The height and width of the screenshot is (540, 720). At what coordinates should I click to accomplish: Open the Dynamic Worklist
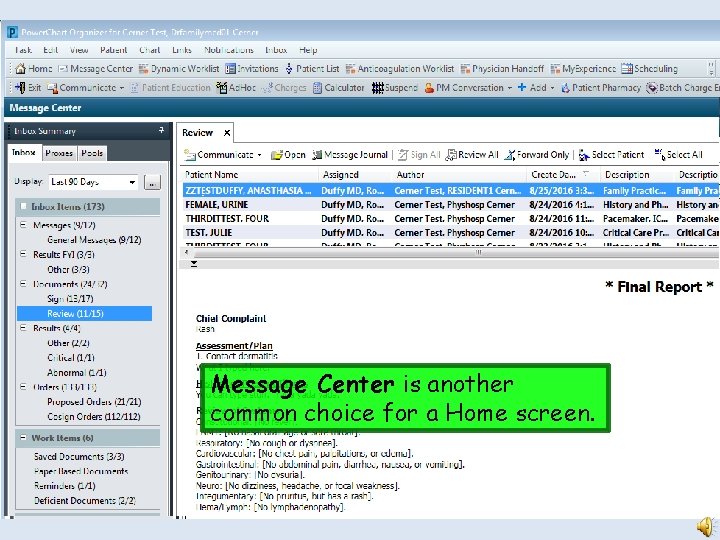179,69
